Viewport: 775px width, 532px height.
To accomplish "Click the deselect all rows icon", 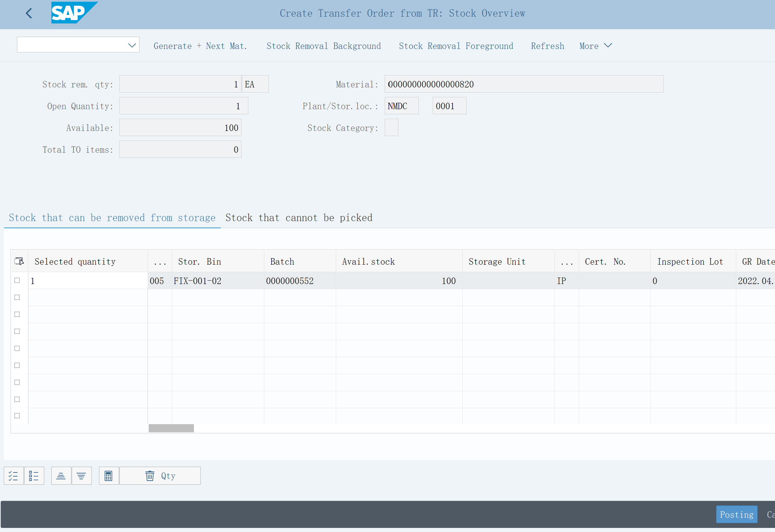I will coord(34,476).
